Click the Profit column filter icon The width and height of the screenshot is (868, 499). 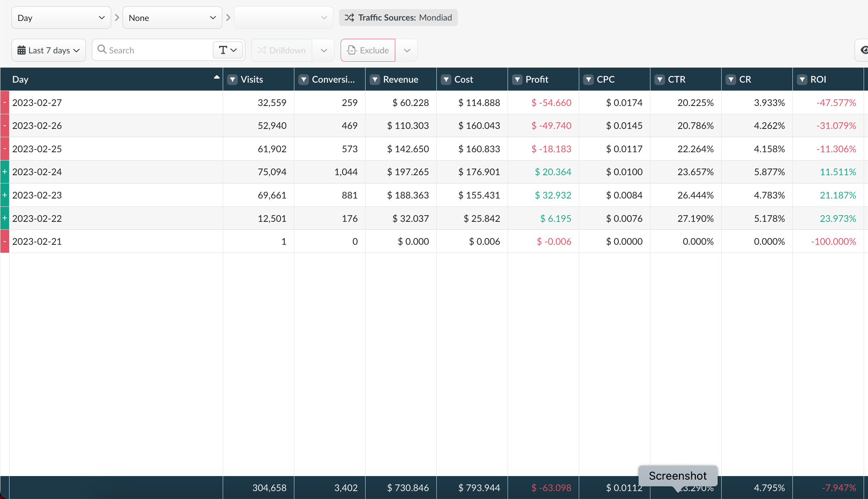coord(517,79)
